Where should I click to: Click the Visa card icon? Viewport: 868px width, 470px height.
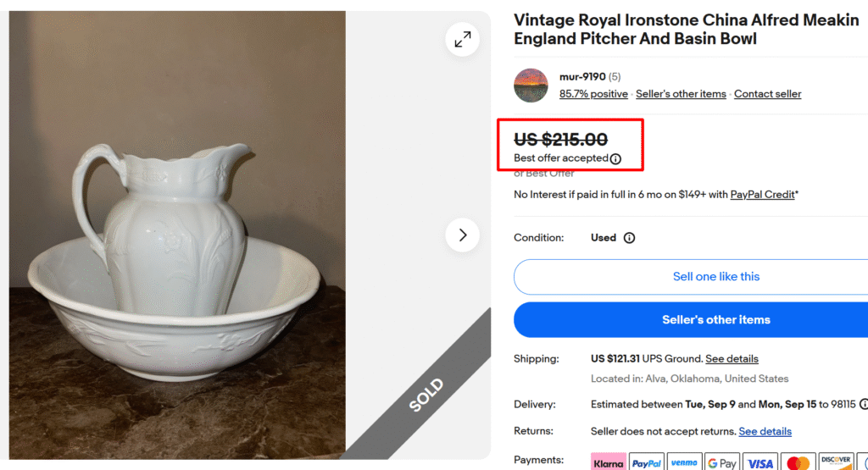point(760,462)
